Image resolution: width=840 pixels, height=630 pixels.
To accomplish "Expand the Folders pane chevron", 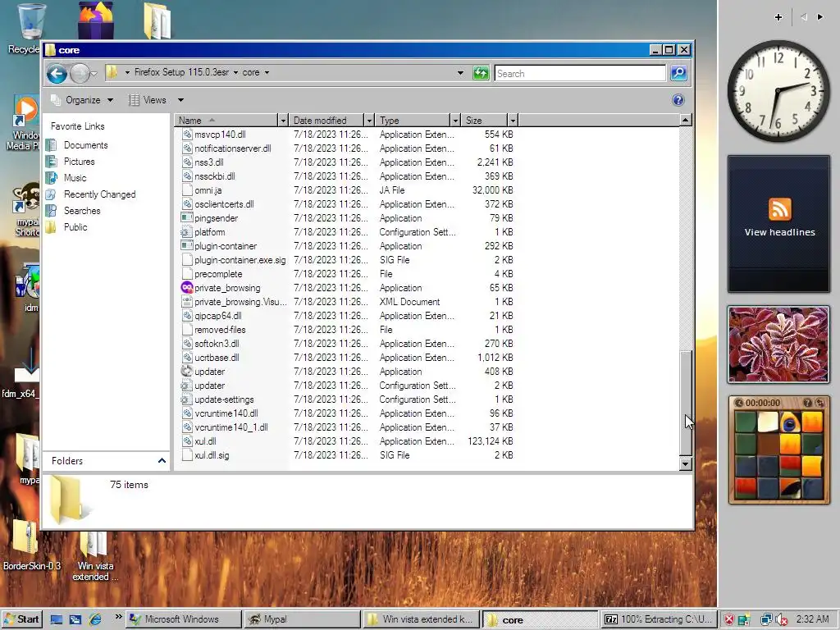I will coord(162,461).
